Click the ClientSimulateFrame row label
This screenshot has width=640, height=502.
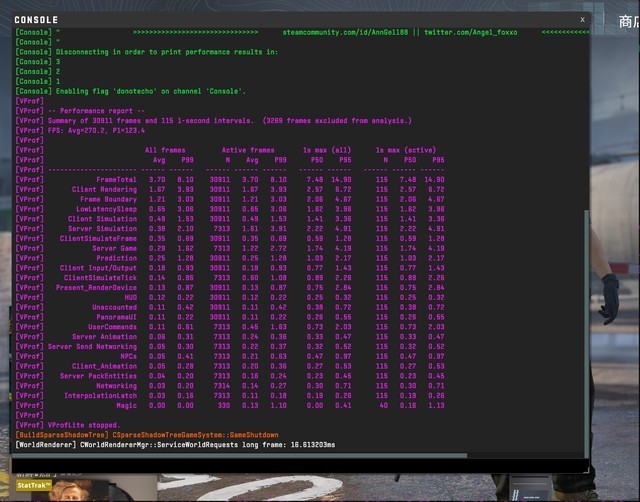tap(98, 238)
